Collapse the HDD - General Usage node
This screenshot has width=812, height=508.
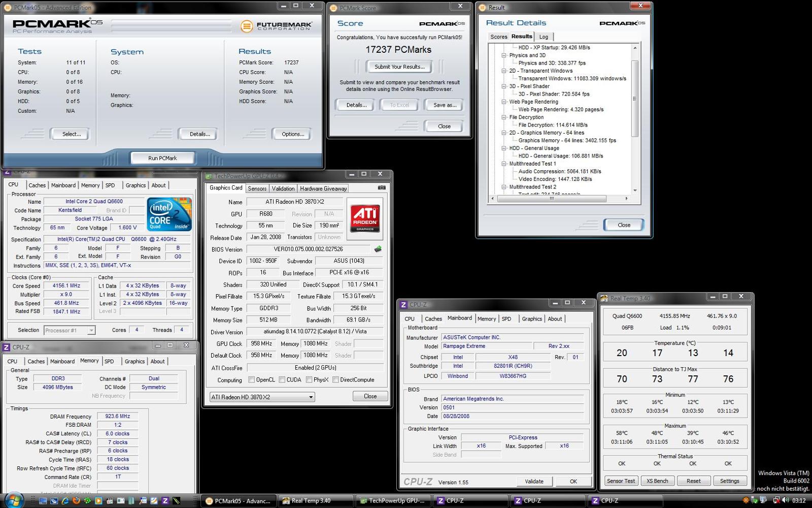point(504,148)
